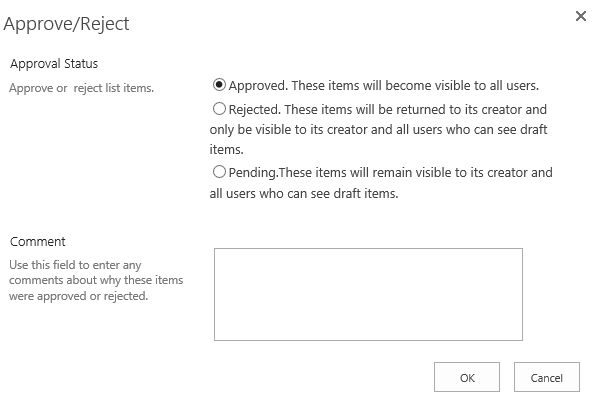The height and width of the screenshot is (406, 596).
Task: Close the Approve/Reject dialog with X
Action: point(580,16)
